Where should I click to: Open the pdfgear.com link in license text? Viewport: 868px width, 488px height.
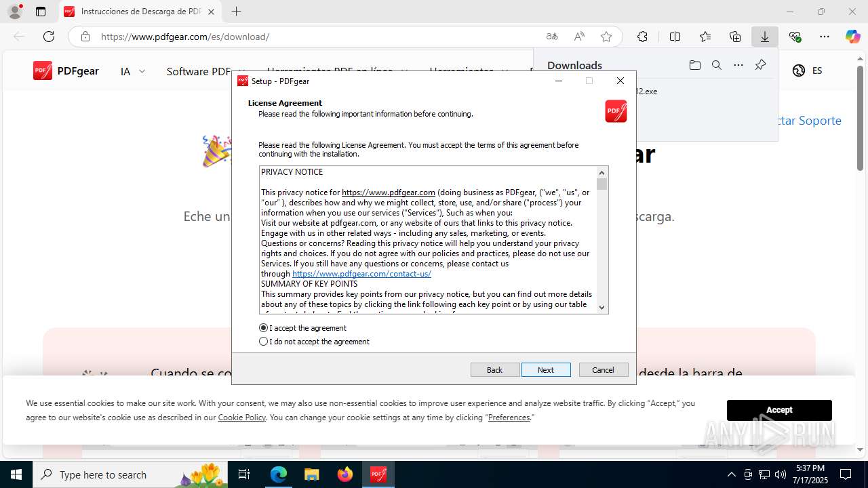click(x=389, y=192)
